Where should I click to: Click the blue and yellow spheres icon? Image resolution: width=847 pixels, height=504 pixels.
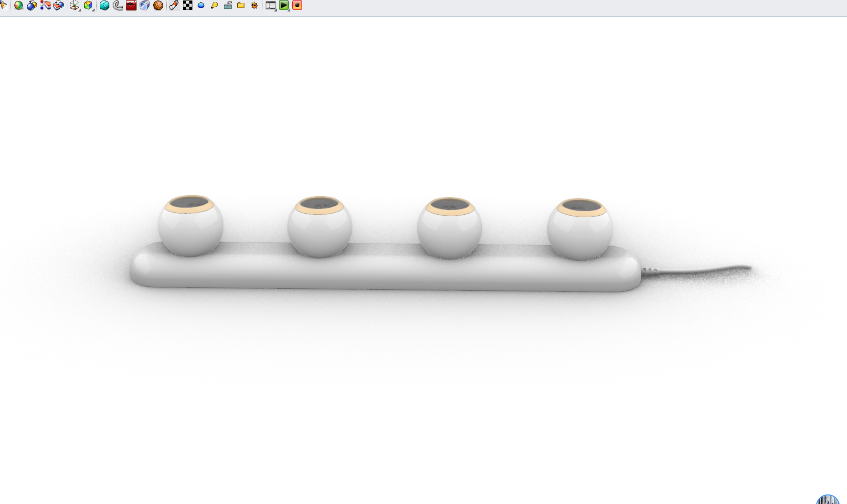click(32, 6)
